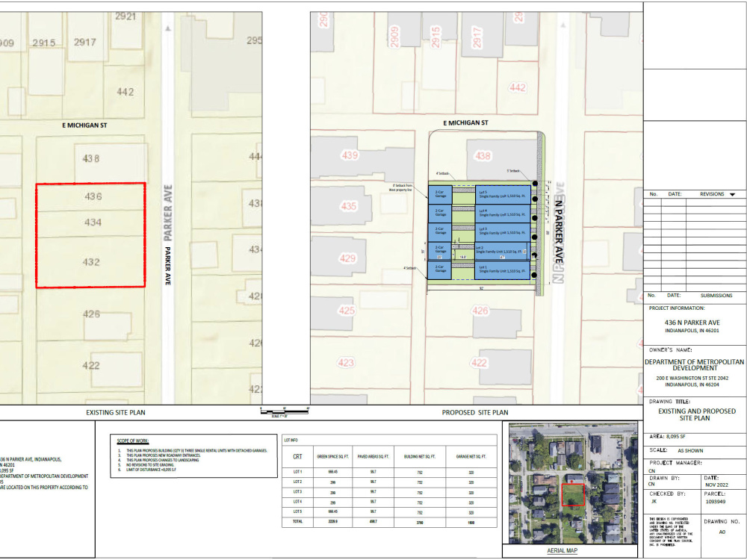Click the LOT INFO table title
This screenshot has height=560, width=747.
[291, 440]
